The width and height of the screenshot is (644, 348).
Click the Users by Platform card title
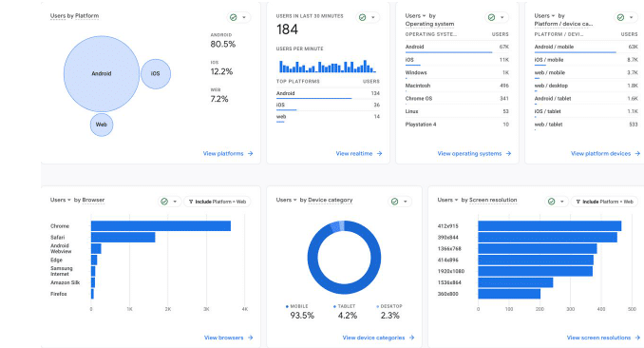pyautogui.click(x=74, y=16)
